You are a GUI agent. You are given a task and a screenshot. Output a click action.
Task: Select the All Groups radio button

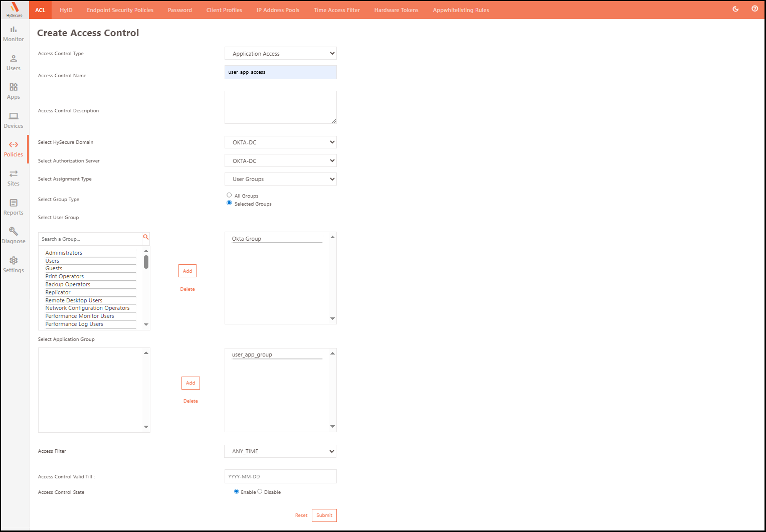[229, 195]
